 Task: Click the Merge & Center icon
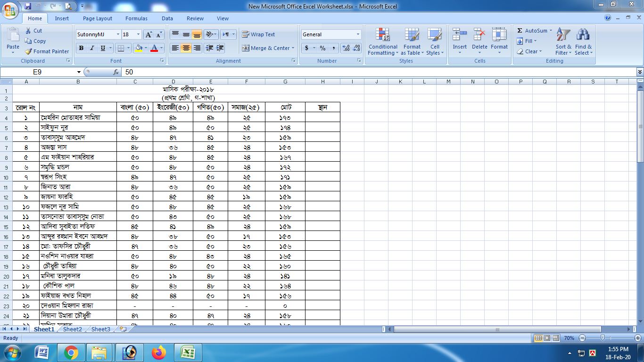point(246,48)
